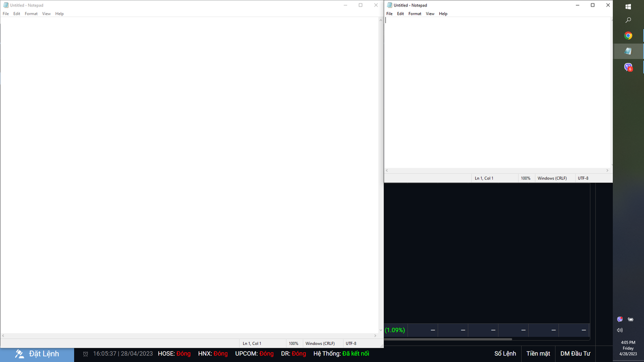Maximize the left Notepad window
The image size is (644, 362).
click(x=360, y=5)
